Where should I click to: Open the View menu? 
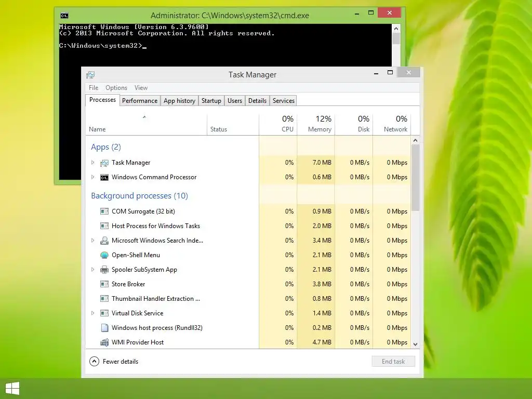[x=141, y=87]
